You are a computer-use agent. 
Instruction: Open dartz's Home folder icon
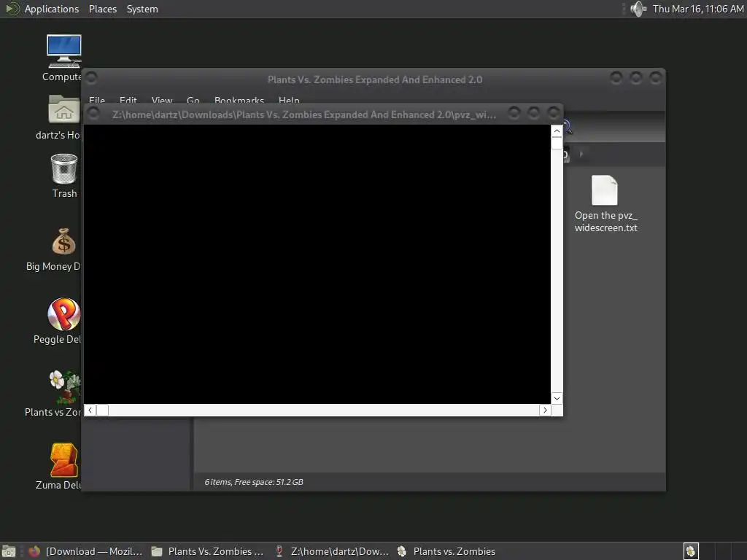(x=64, y=109)
